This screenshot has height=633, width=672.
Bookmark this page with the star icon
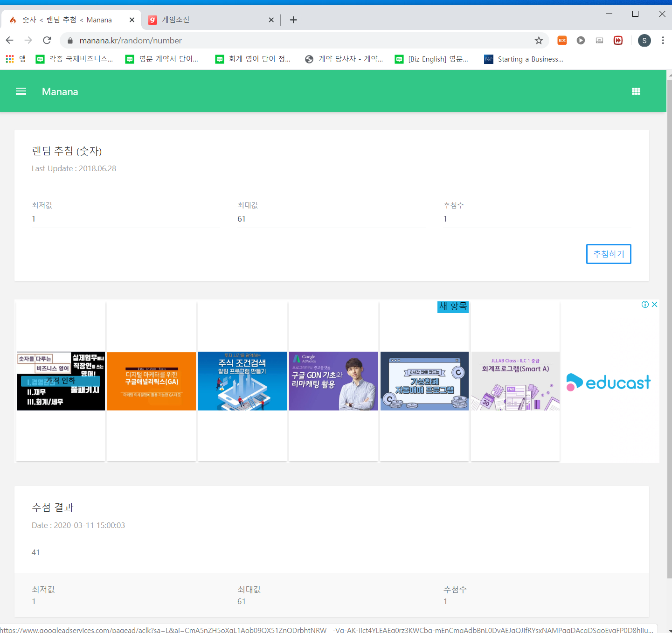click(x=539, y=41)
